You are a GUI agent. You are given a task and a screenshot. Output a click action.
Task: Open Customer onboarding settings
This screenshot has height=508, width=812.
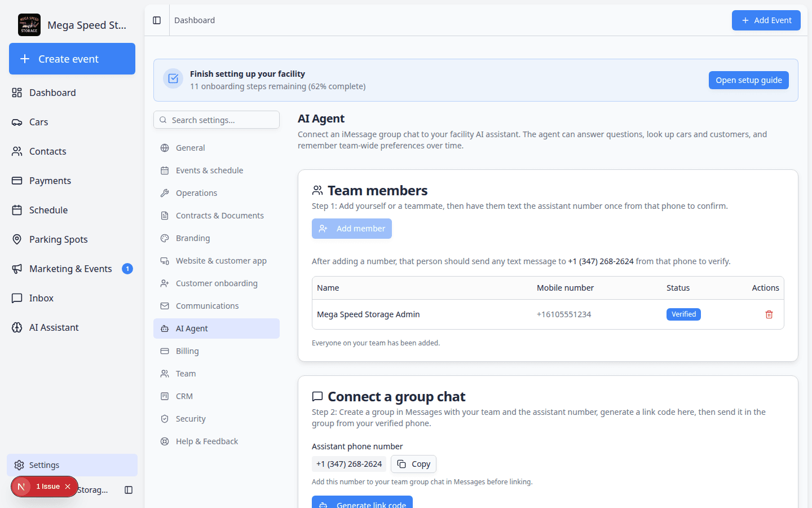pyautogui.click(x=217, y=283)
